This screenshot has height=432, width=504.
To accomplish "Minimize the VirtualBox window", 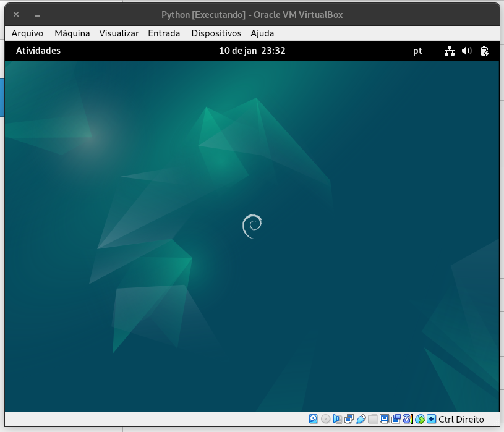I will coord(37,15).
